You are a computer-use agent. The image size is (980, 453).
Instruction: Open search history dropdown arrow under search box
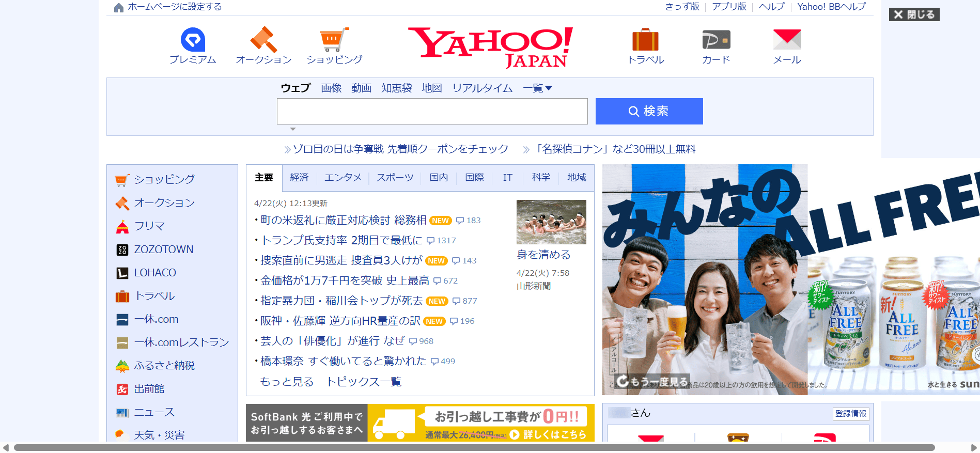click(293, 129)
